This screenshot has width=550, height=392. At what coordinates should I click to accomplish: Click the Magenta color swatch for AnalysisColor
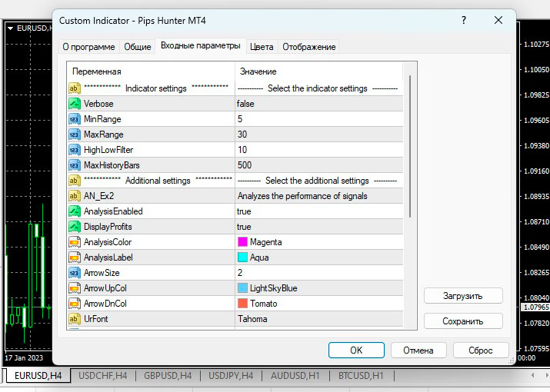(x=243, y=242)
